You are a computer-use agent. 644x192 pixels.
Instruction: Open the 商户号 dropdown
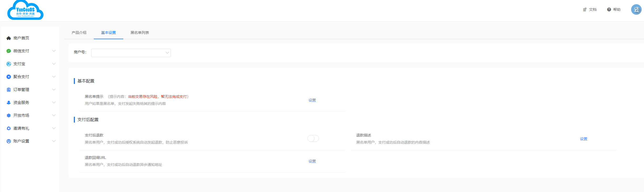pyautogui.click(x=131, y=53)
